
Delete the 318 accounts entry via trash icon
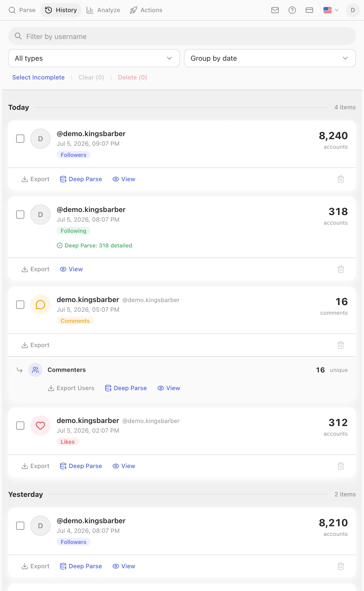(341, 269)
